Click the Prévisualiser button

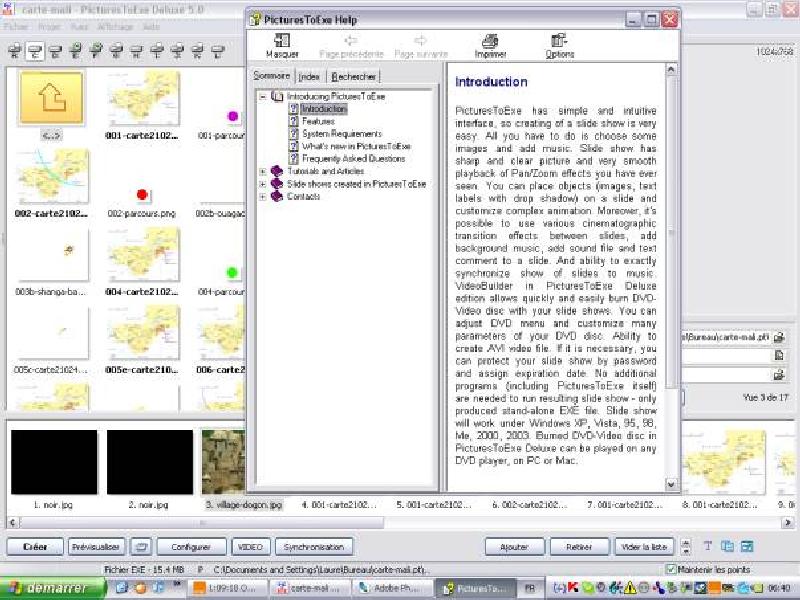96,547
